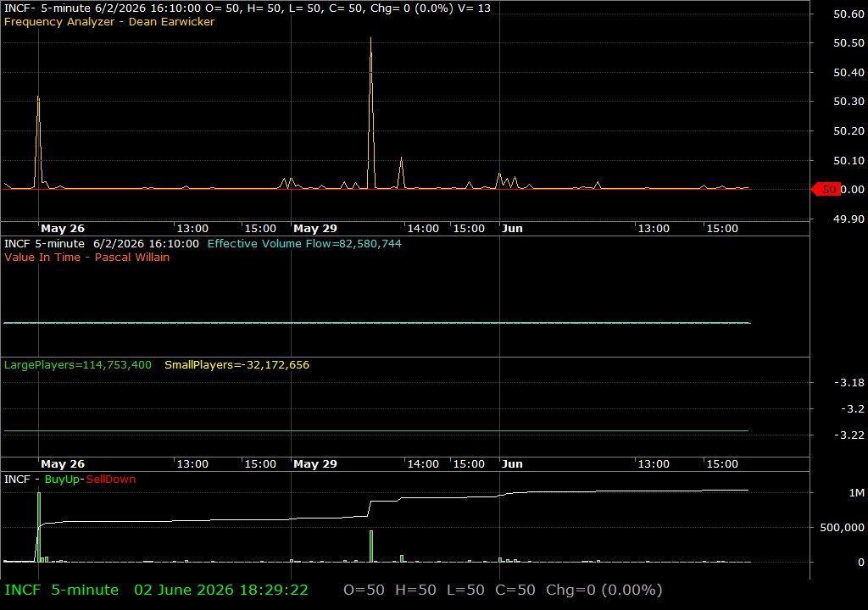Click the 49.90 price axis label
The height and width of the screenshot is (610, 868).
pos(849,219)
